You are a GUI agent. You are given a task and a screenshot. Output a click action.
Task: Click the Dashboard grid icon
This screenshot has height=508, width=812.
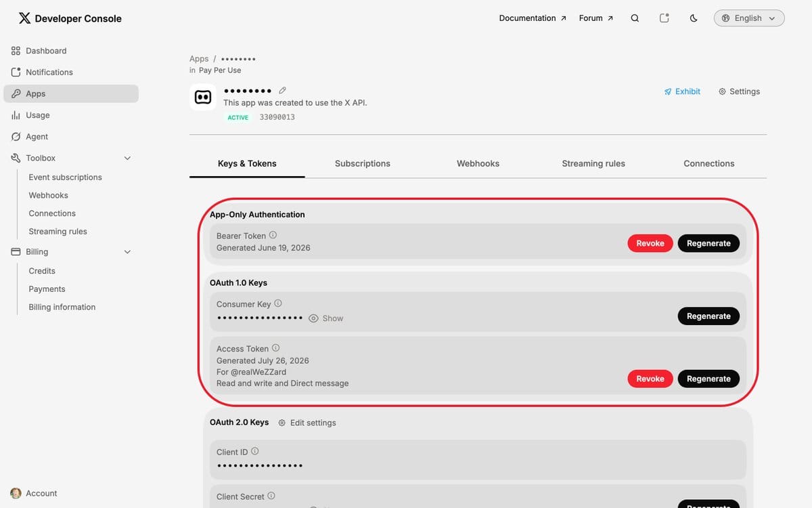pos(16,51)
